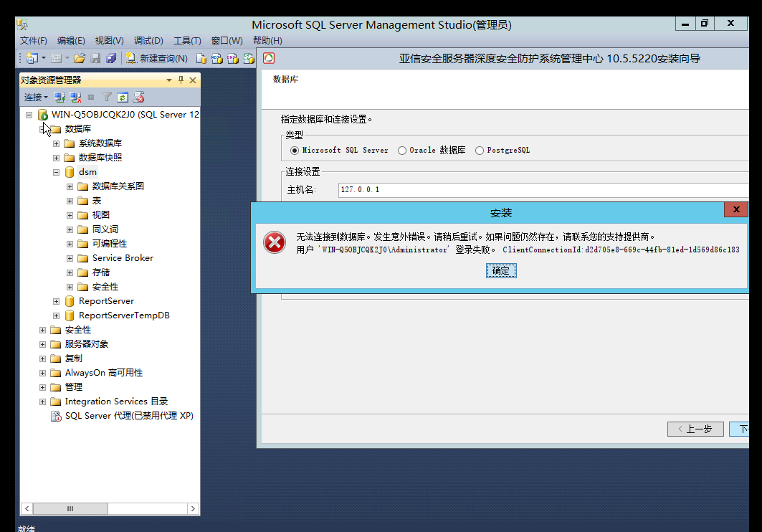Open the 工具(T) menu
Screen dimensions: 762x532
187,41
